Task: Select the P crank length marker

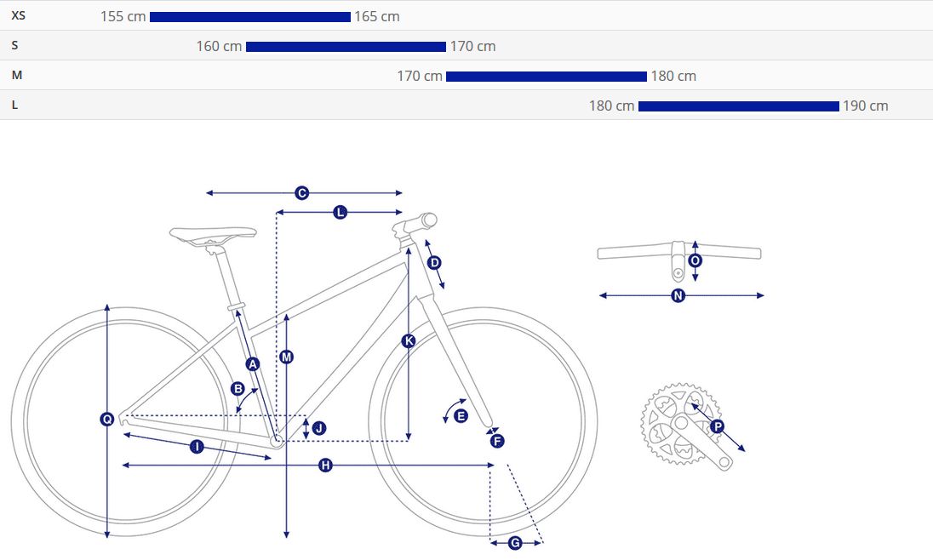Action: click(x=717, y=426)
